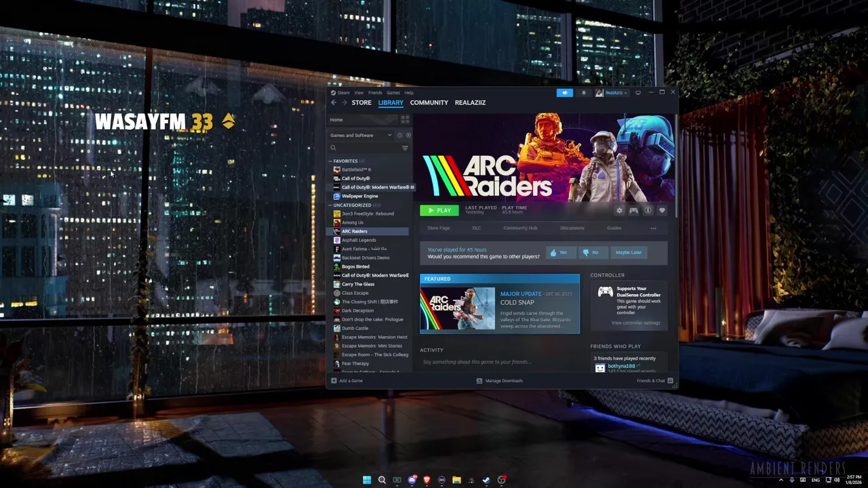Click the library search magnifier icon

[x=333, y=148]
